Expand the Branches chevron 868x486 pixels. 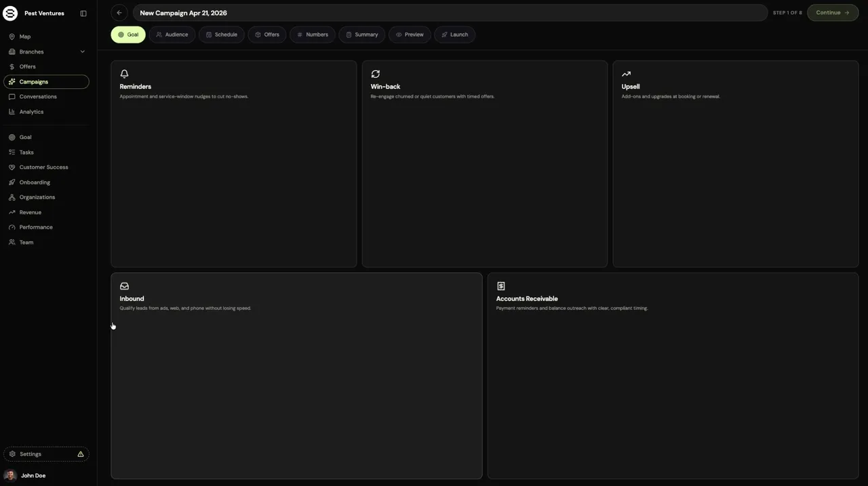(x=83, y=52)
